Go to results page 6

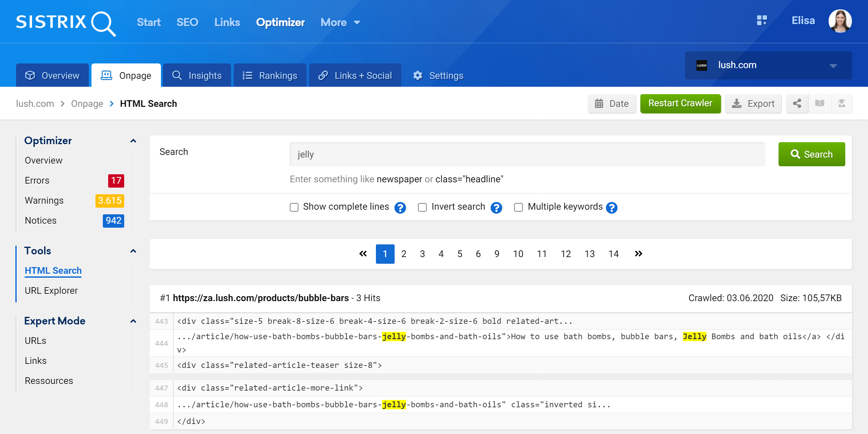click(478, 254)
